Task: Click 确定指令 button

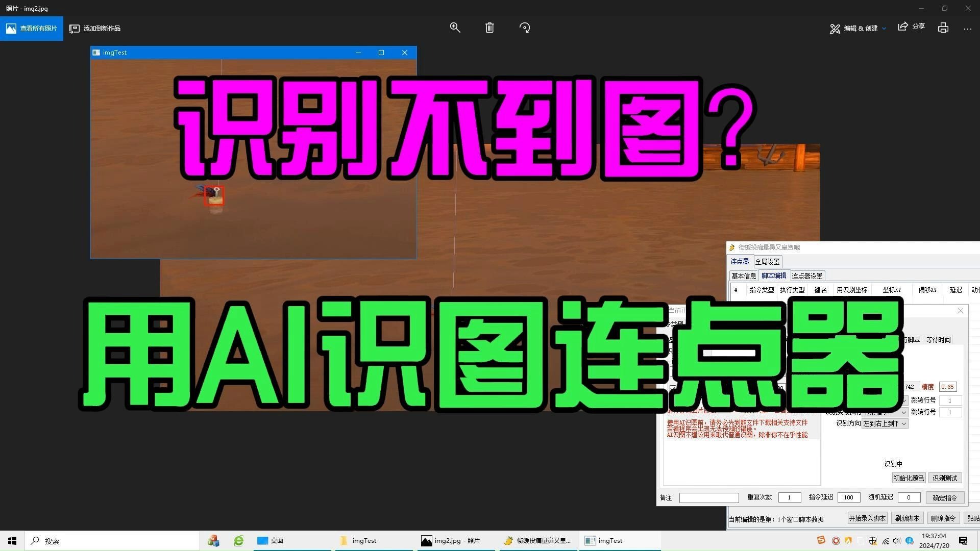Action: click(x=945, y=497)
